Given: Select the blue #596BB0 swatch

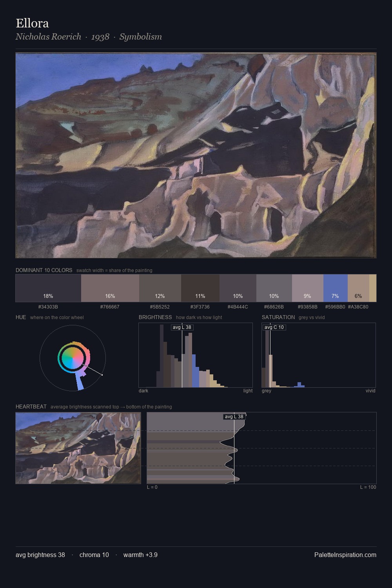Looking at the screenshot, I should coord(336,288).
